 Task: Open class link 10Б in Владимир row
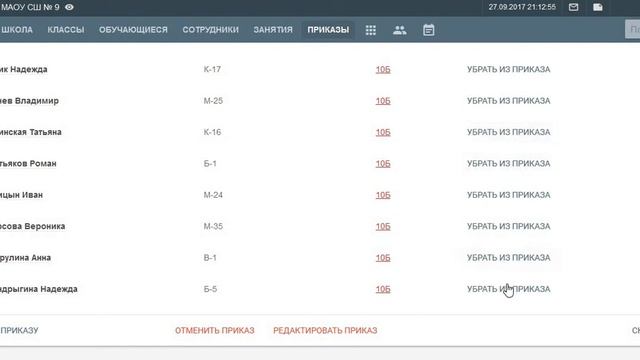coord(383,101)
